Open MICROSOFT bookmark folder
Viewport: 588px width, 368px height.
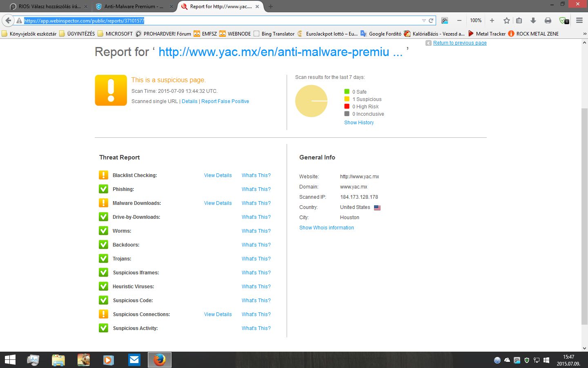(115, 34)
